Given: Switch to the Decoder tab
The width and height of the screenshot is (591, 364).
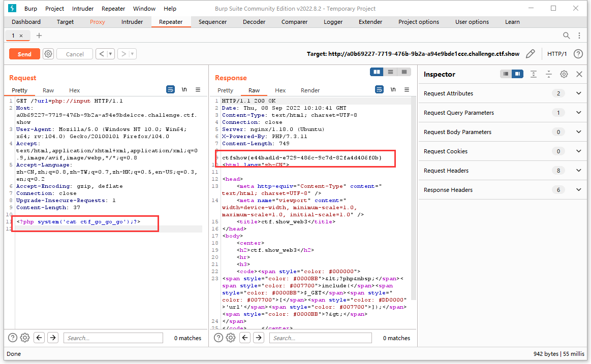Looking at the screenshot, I should pos(254,22).
